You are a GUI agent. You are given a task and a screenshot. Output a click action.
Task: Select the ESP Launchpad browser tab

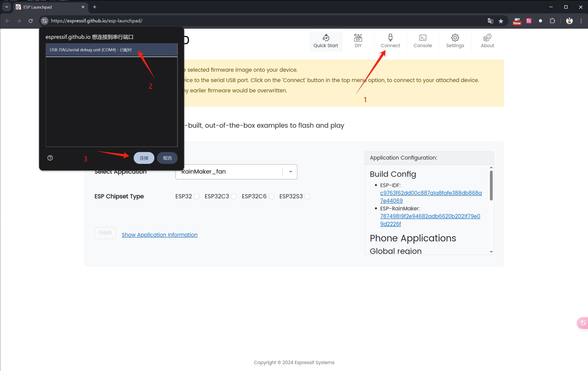51,7
